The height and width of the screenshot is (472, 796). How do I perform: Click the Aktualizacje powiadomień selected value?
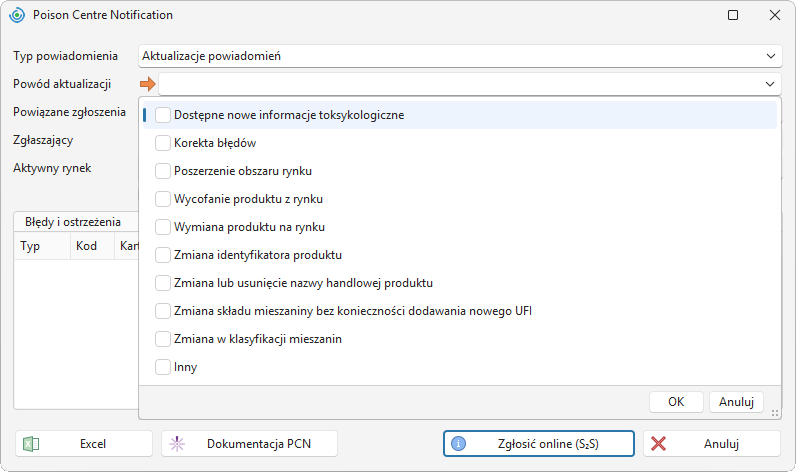(211, 56)
